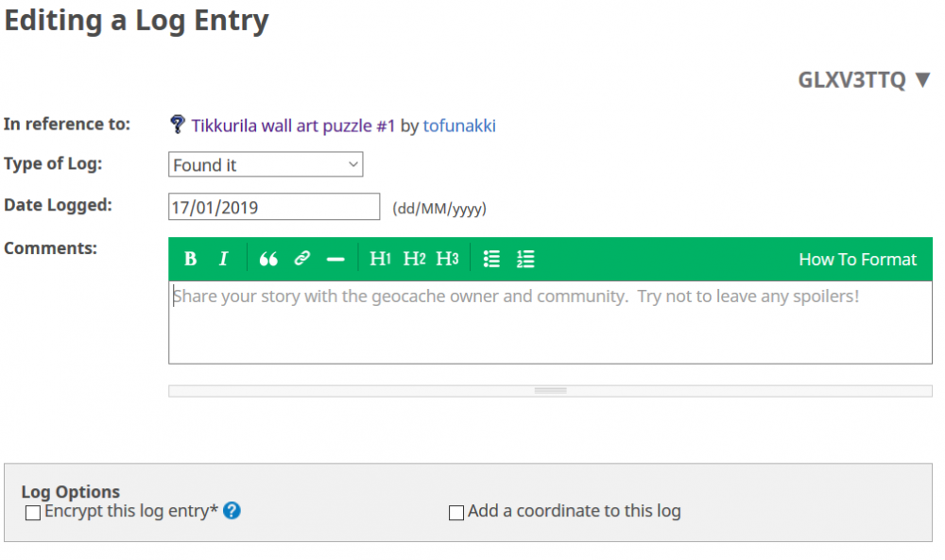Grab the comment box resize handle bar
Screen dimensions: 945x560
(550, 391)
